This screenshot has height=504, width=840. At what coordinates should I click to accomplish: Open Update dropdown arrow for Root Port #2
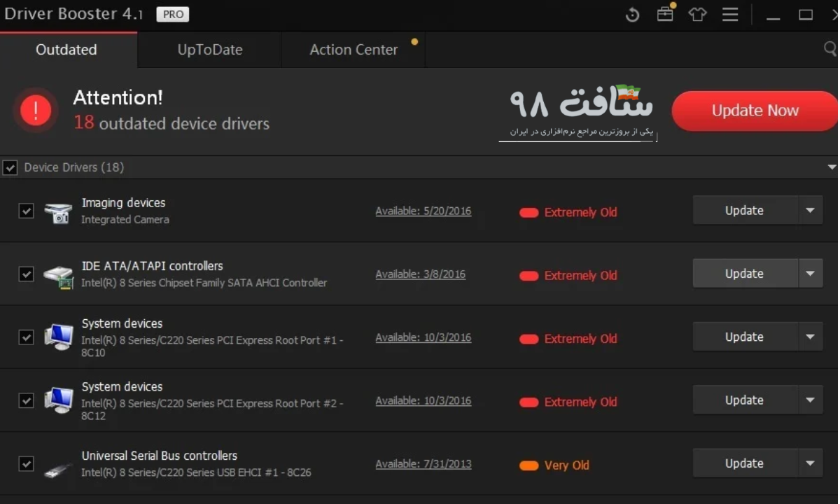click(x=811, y=400)
